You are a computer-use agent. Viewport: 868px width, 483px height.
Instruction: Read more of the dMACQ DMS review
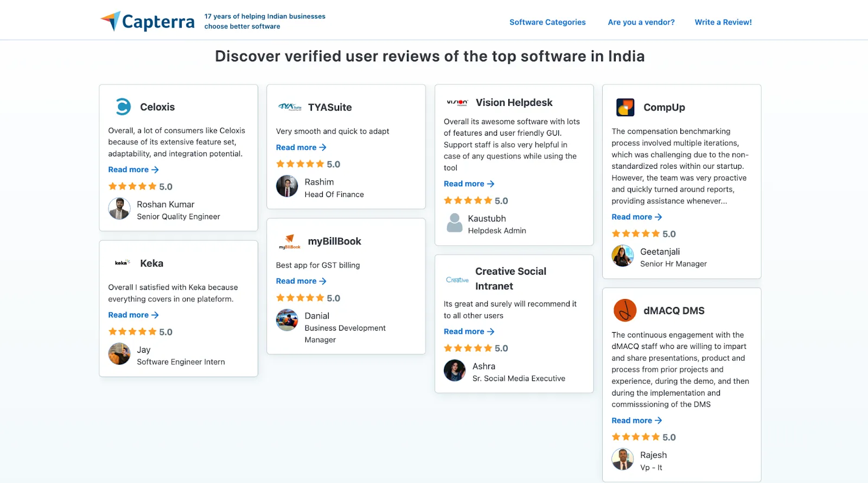tap(637, 420)
